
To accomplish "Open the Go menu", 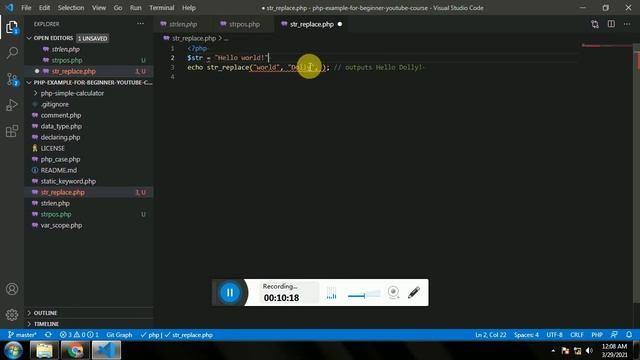I will click(x=118, y=8).
